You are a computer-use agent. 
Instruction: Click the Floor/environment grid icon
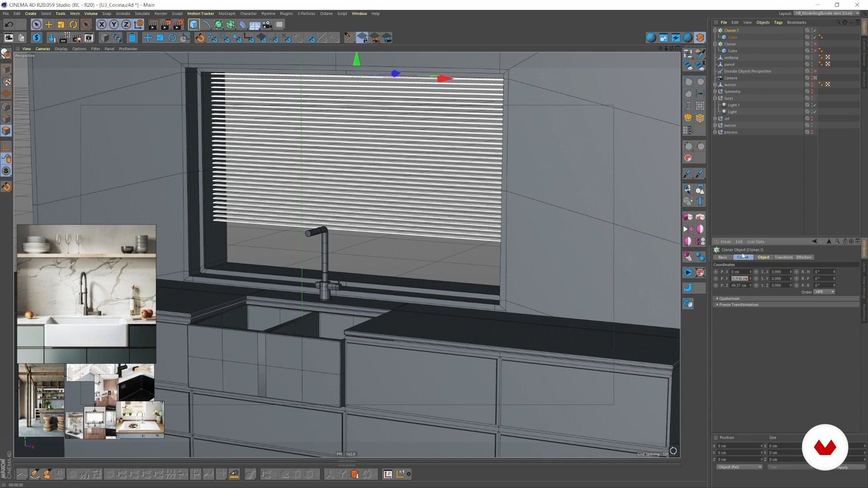[x=255, y=24]
